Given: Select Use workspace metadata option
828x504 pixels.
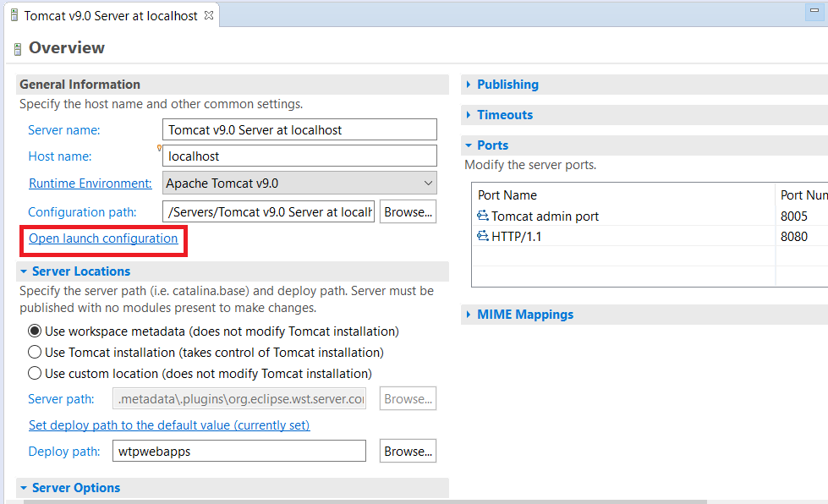Looking at the screenshot, I should tap(35, 331).
